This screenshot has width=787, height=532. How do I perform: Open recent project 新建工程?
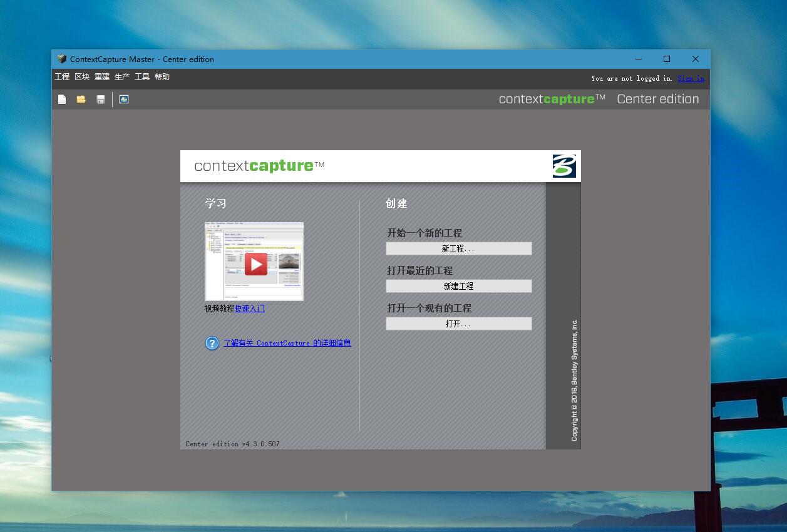459,286
